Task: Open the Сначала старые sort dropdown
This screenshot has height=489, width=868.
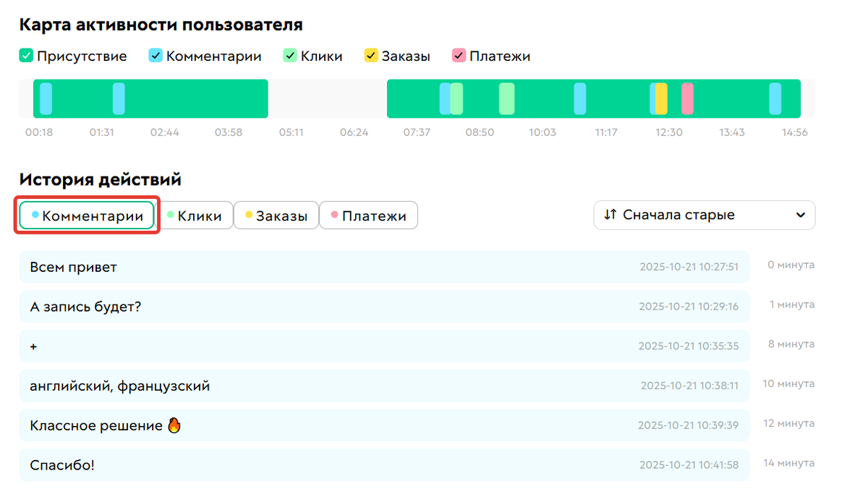Action: 704,215
